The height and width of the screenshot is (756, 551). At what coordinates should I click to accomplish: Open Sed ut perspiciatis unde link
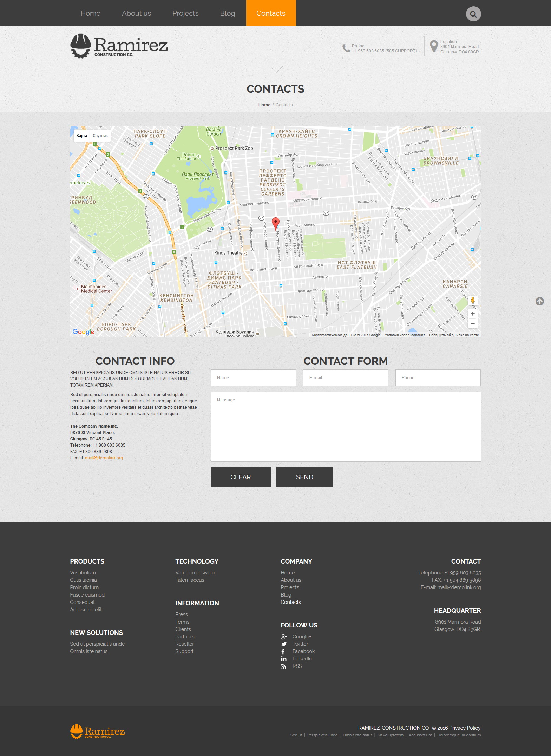point(97,644)
